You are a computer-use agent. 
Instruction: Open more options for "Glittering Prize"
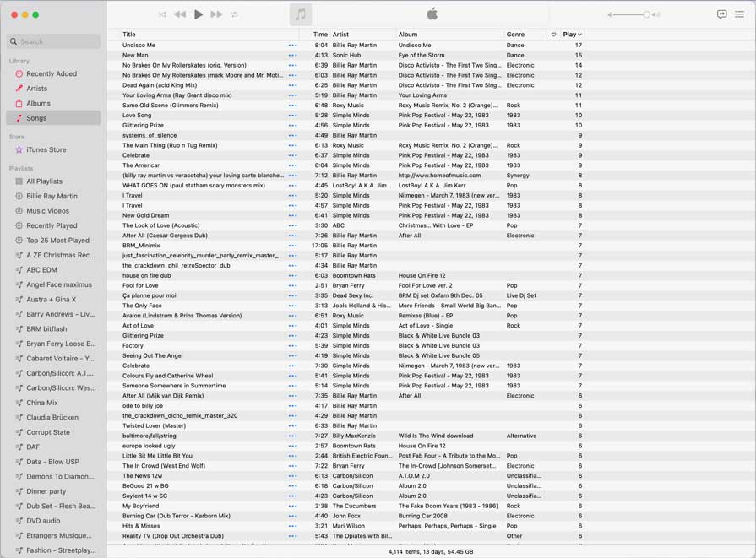(x=293, y=123)
